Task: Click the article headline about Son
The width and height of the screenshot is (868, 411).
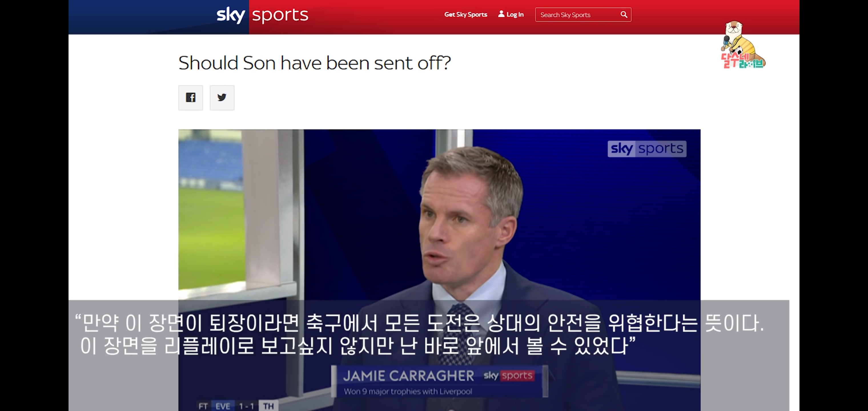Action: click(x=314, y=63)
